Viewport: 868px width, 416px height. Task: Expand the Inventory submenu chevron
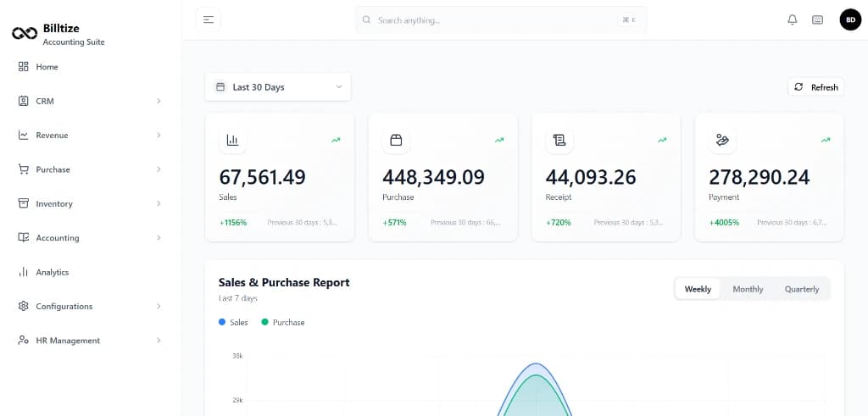point(159,203)
